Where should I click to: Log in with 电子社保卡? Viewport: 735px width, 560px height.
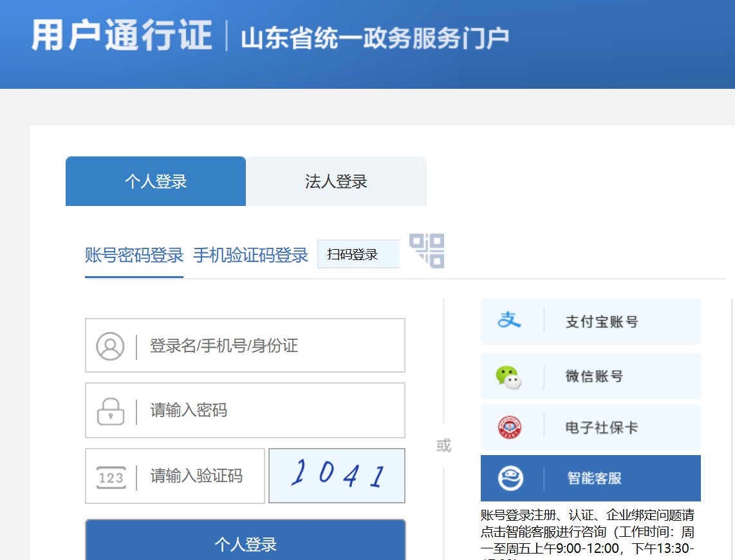(591, 427)
